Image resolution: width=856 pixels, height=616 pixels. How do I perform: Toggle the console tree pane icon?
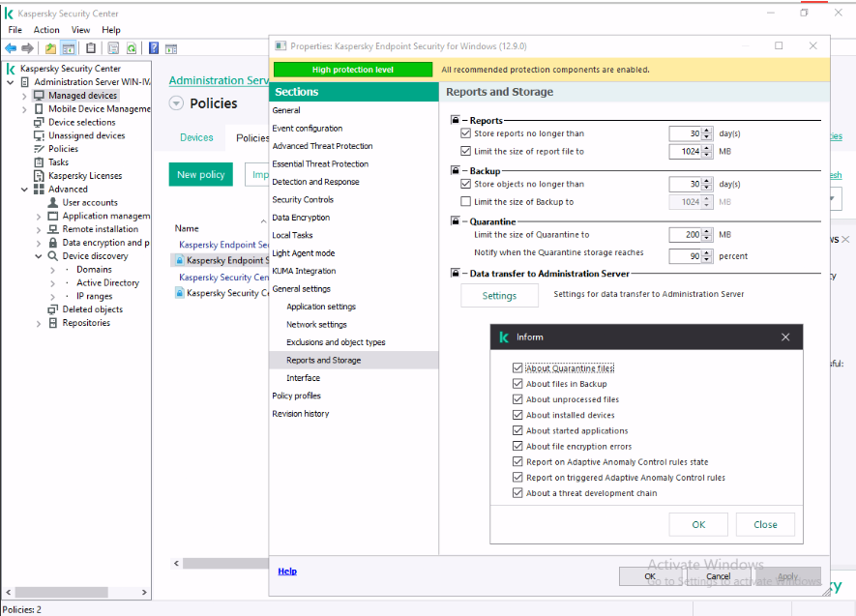coord(69,48)
